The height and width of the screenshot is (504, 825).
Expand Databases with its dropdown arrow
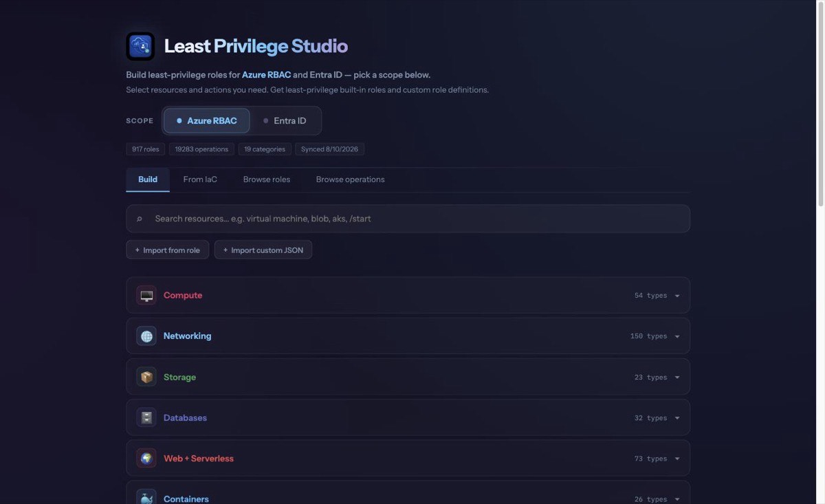[x=677, y=418]
